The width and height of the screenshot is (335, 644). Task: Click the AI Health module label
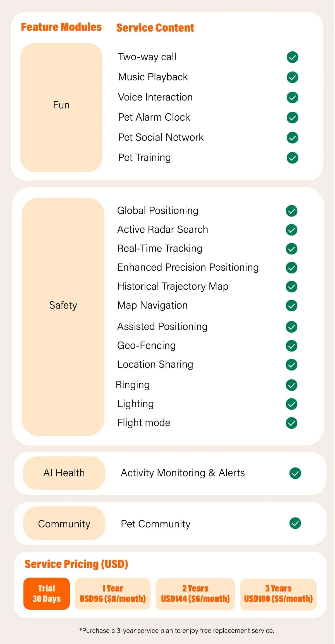64,473
